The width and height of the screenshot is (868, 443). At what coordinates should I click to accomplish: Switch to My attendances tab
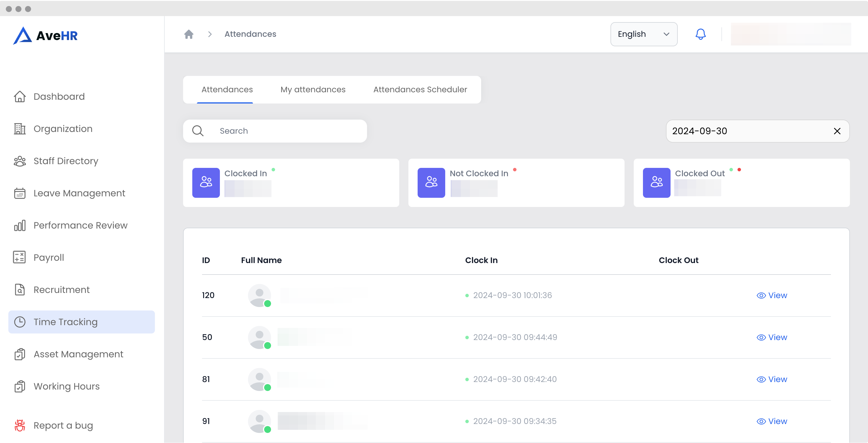313,89
